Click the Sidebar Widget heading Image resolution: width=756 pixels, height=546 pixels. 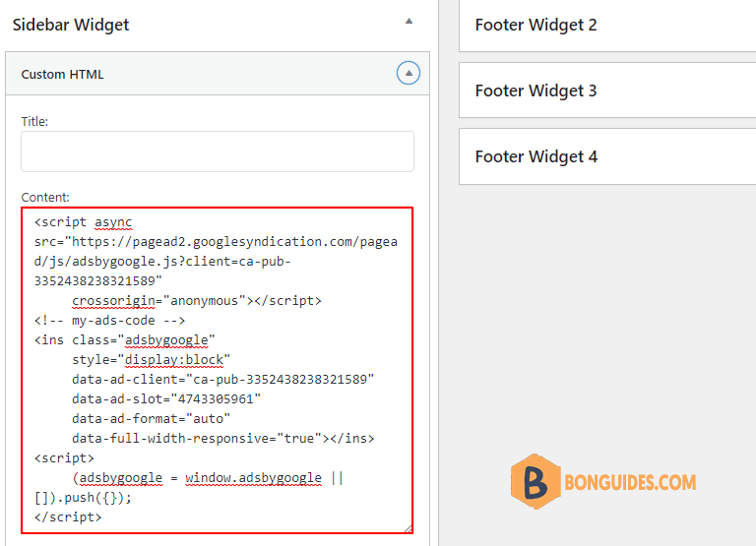pyautogui.click(x=71, y=25)
